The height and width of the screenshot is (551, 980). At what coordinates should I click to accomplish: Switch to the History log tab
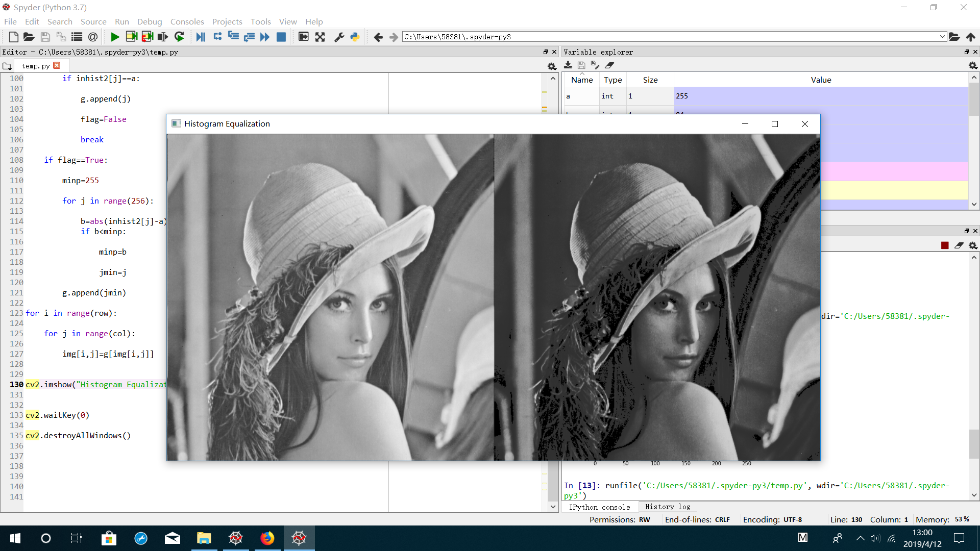668,507
